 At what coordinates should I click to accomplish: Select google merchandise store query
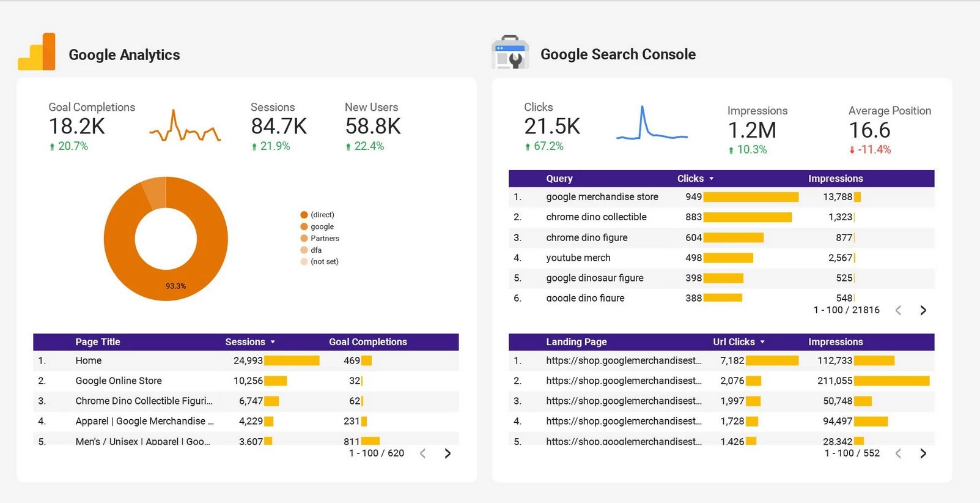[x=602, y=196]
